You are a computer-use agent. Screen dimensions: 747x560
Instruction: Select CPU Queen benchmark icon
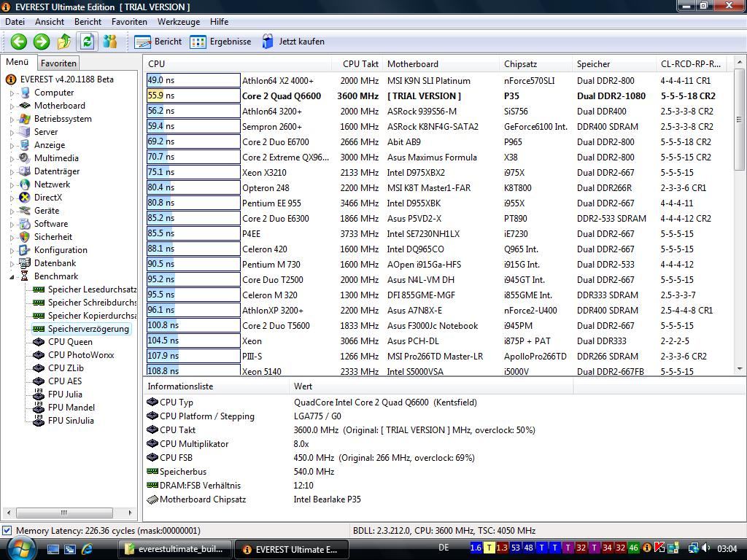click(39, 342)
